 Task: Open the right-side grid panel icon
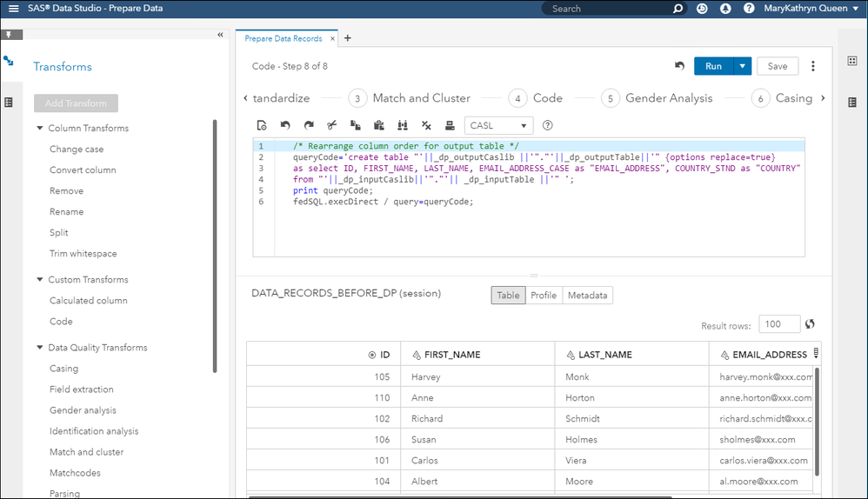tap(852, 61)
